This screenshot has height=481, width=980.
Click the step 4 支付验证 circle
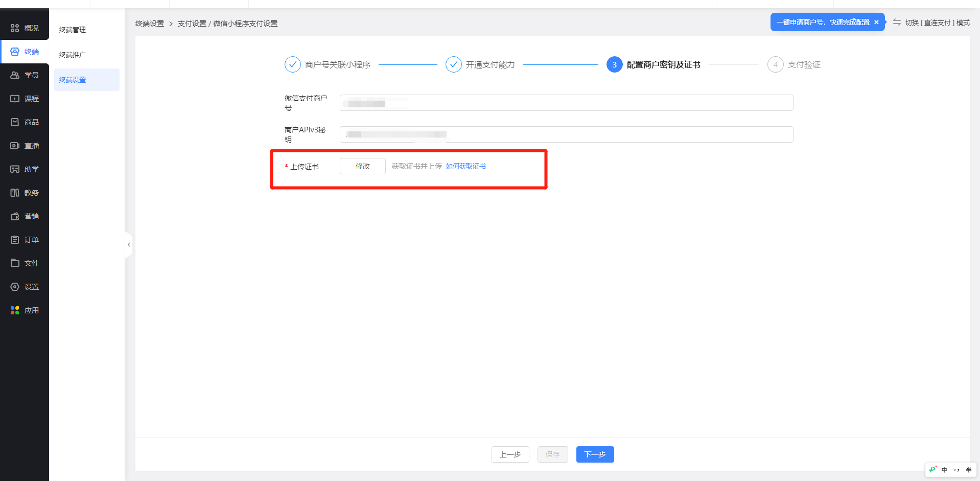776,64
